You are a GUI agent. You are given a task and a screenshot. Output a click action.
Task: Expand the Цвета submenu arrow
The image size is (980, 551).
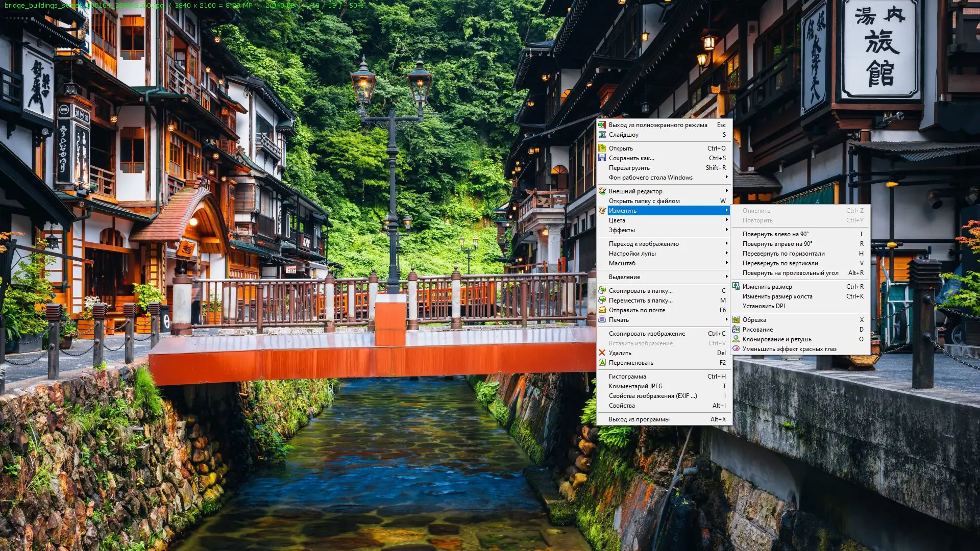pyautogui.click(x=726, y=220)
